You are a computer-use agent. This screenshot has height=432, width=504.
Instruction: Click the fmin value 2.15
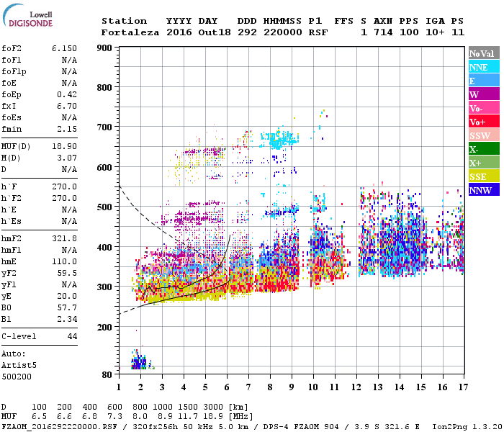(x=67, y=129)
